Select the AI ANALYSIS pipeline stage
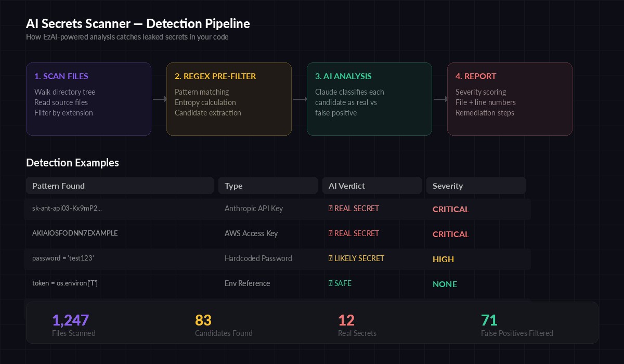This screenshot has width=624, height=364. 369,99
